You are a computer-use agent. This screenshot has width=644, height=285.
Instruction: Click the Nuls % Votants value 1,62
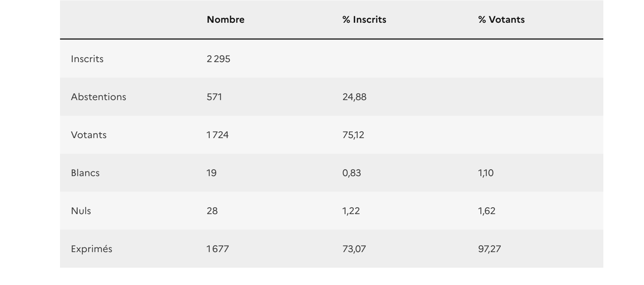pos(487,211)
